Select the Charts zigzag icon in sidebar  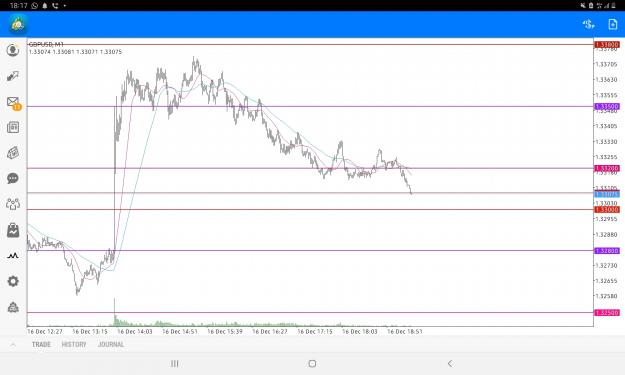click(x=13, y=255)
